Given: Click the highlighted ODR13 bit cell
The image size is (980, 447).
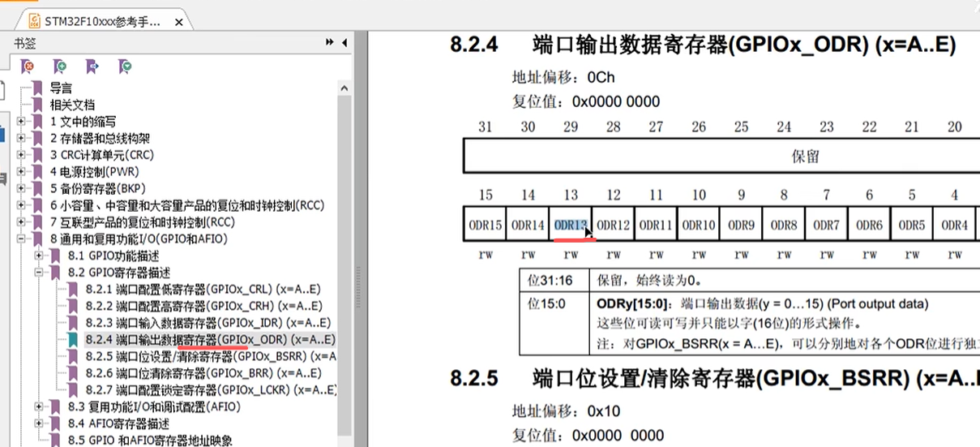Looking at the screenshot, I should click(x=571, y=225).
